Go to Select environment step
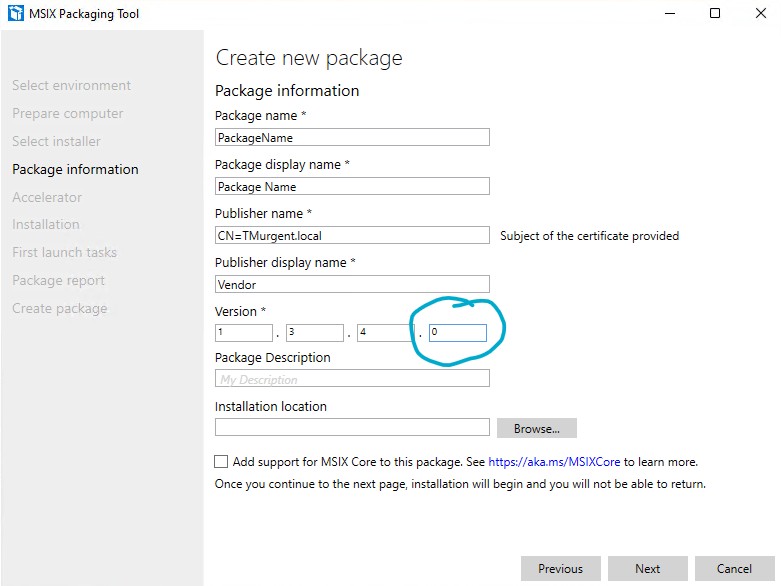This screenshot has width=781, height=586. [71, 85]
